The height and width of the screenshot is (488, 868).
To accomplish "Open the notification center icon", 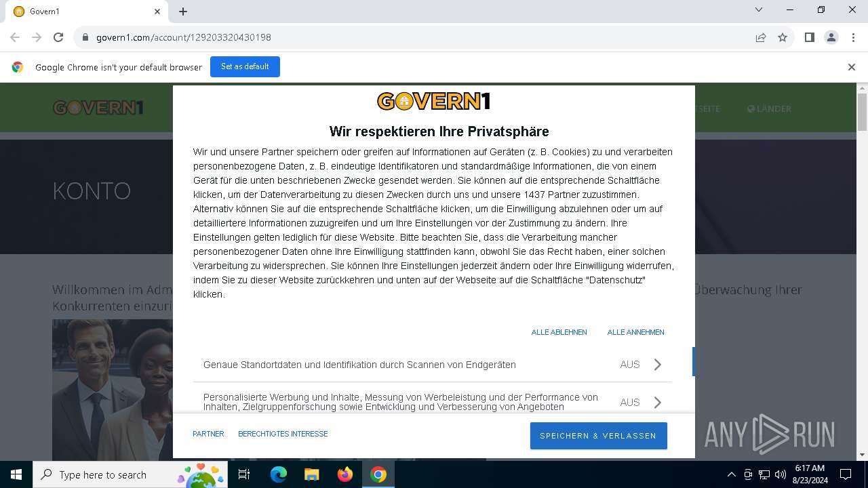I will (x=846, y=474).
